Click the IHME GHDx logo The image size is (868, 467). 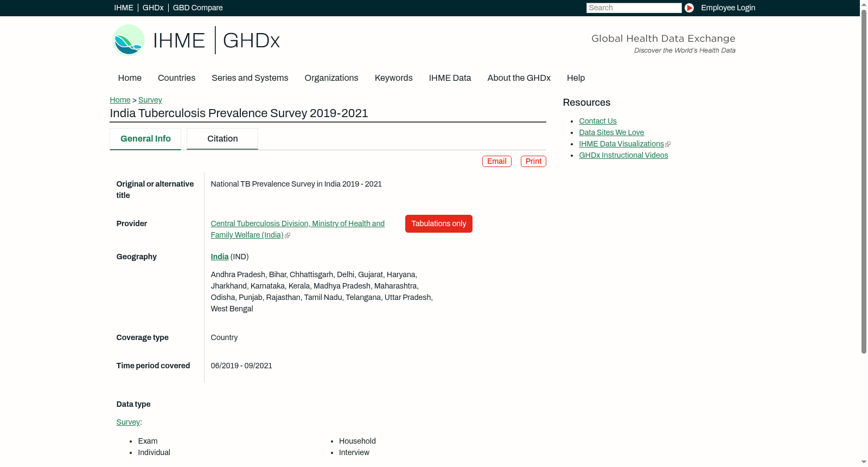pyautogui.click(x=196, y=40)
